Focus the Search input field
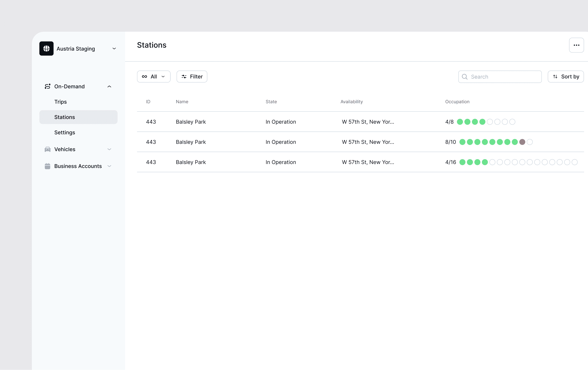Screen dimensions: 588x370 (x=500, y=77)
